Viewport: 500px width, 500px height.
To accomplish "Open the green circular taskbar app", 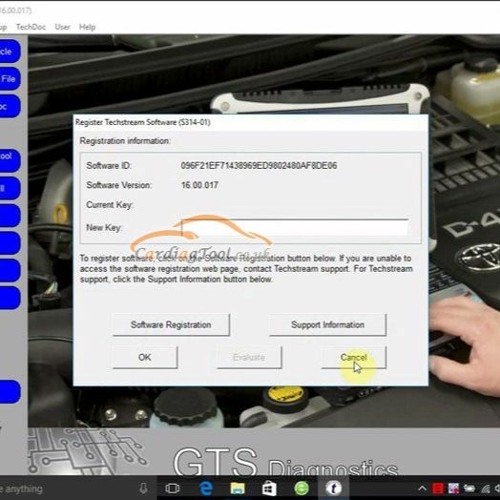I will (301, 489).
